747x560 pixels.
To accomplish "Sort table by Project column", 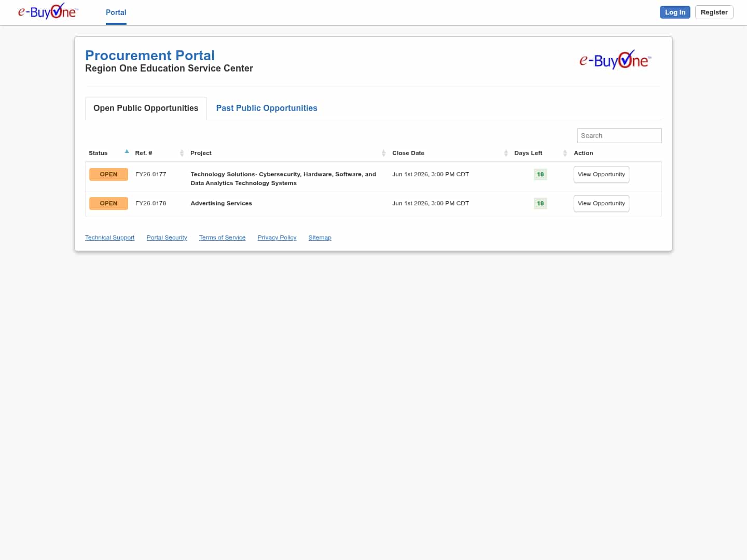I will tap(287, 153).
